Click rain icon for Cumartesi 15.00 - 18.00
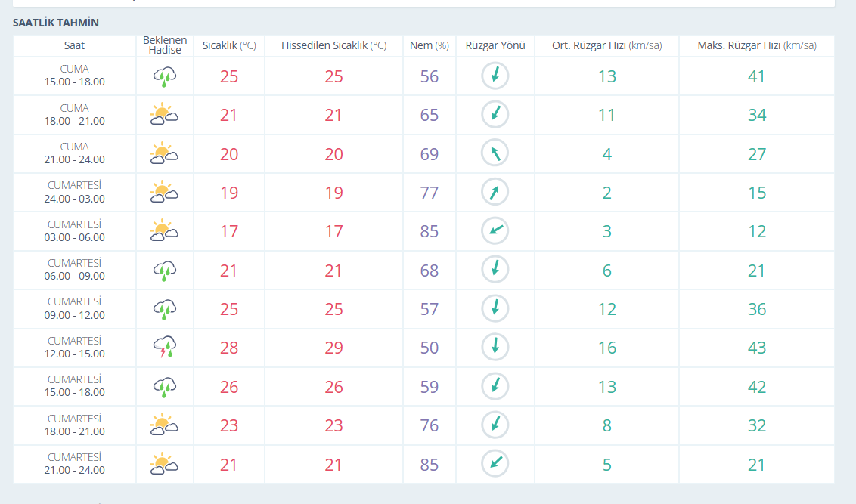This screenshot has height=504, width=856. (164, 387)
